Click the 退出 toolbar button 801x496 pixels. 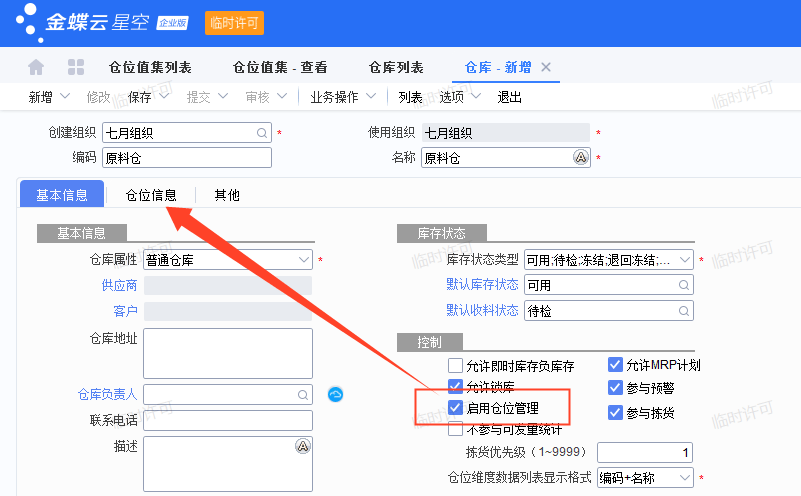coord(509,97)
